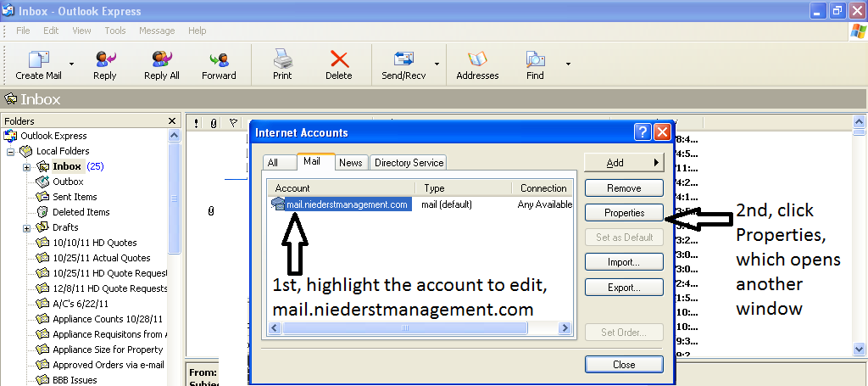Forward the message using the Forward icon
The image size is (868, 386).
tap(219, 59)
